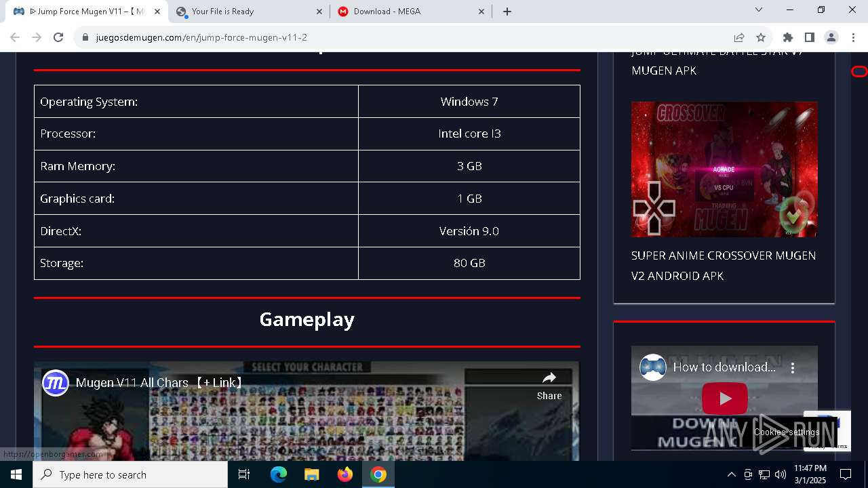
Task: Open the Windows Start menu
Action: pos(16,474)
